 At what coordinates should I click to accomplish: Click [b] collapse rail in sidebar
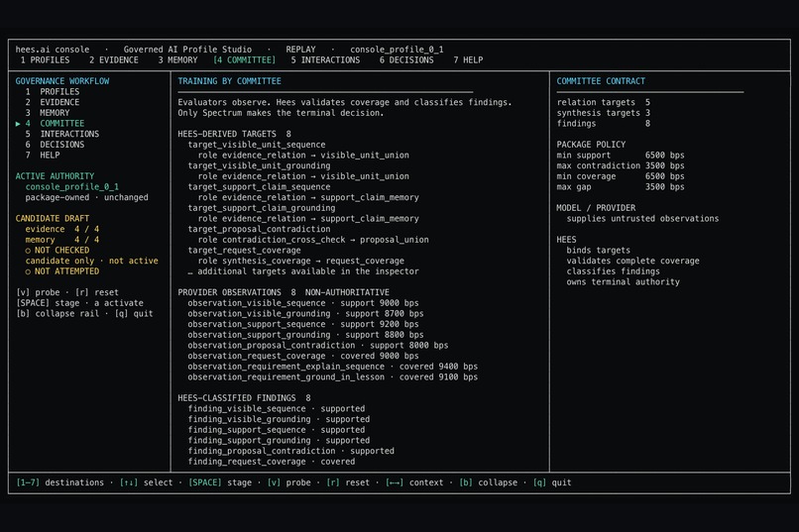pos(57,314)
